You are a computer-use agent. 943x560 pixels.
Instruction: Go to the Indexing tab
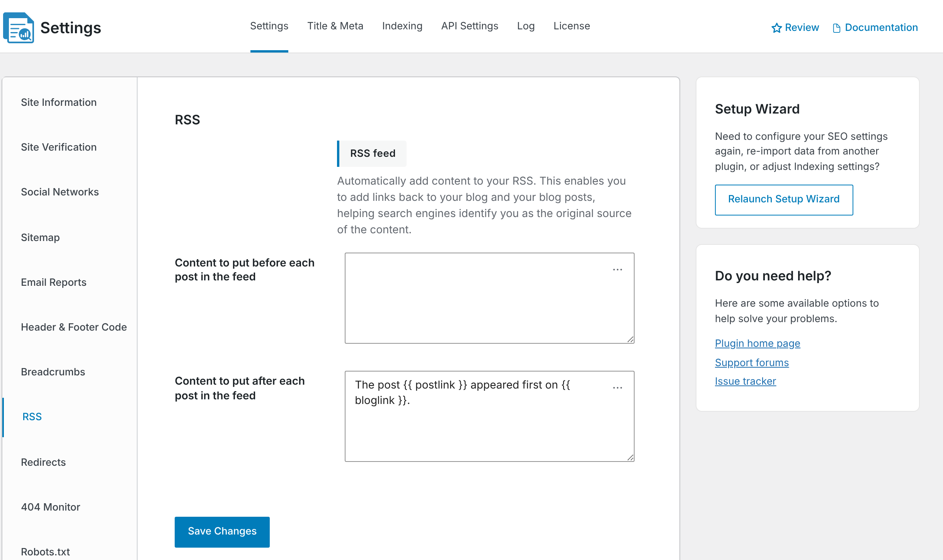point(402,26)
